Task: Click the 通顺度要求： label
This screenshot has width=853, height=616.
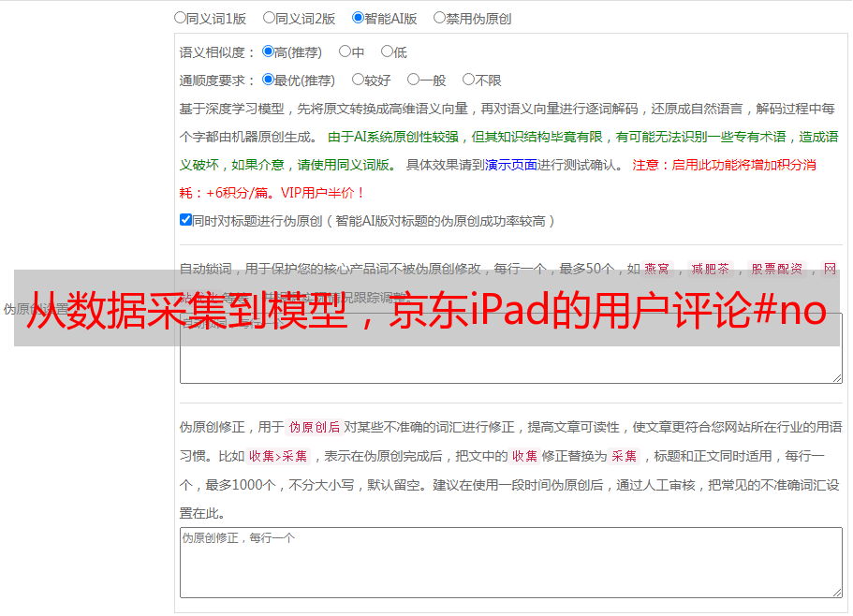Action: tap(217, 81)
